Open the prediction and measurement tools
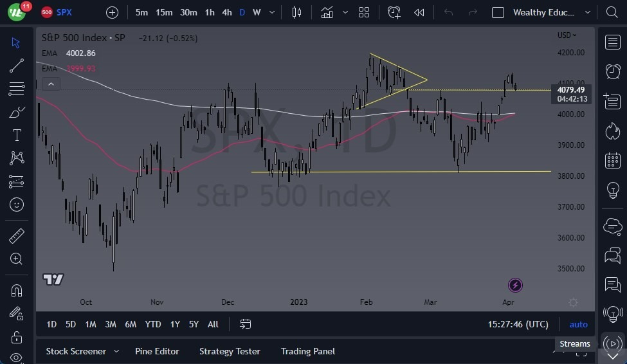The width and height of the screenshot is (627, 364). 16,181
